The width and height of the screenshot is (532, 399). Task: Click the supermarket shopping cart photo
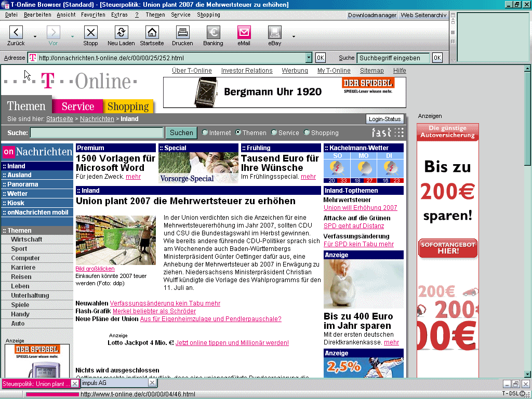point(116,240)
